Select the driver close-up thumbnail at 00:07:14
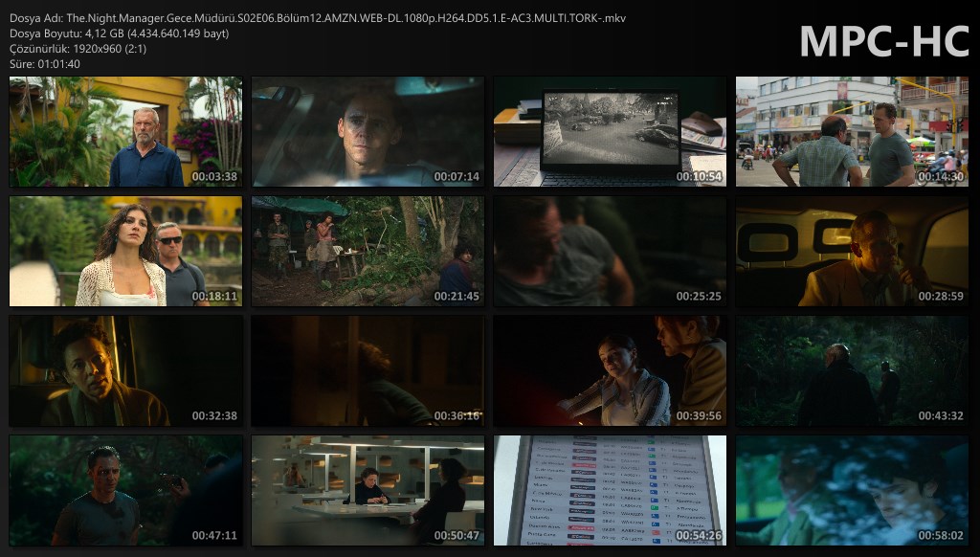 [x=367, y=132]
